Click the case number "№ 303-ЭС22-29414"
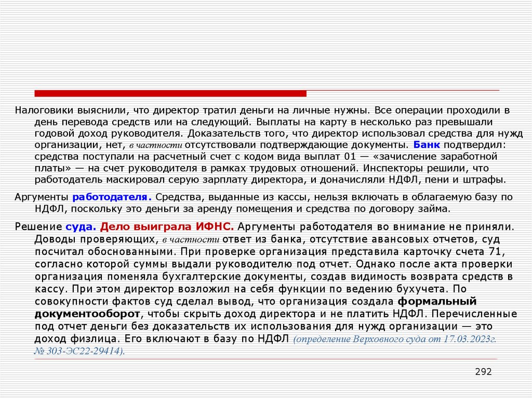 78,351
